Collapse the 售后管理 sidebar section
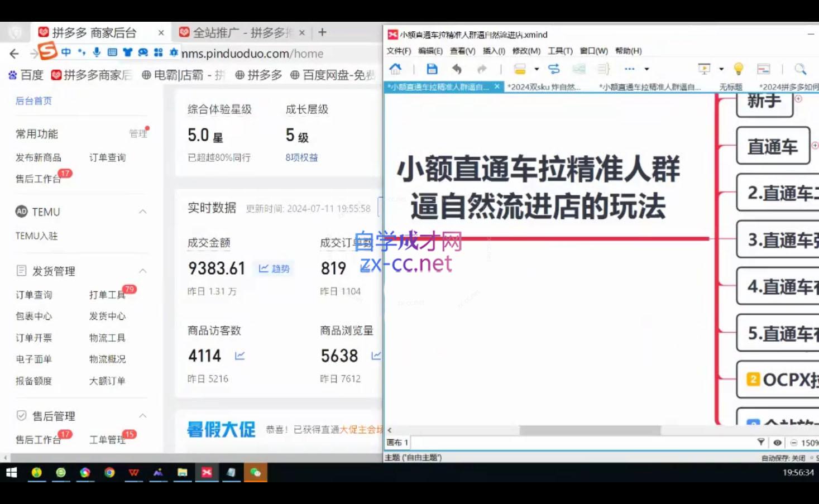 (143, 416)
